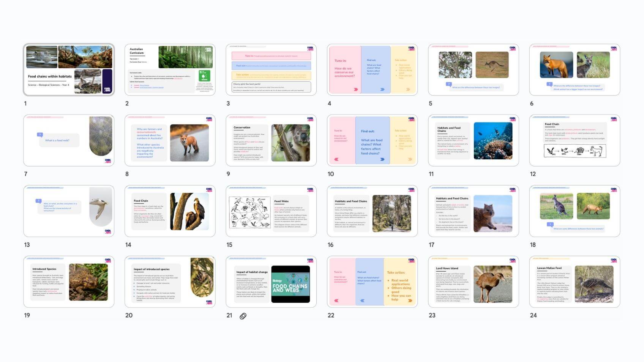Screen dimensions: 644x362
Task: Open slide 23 about Lord Howe Island
Action: pyautogui.click(x=473, y=282)
